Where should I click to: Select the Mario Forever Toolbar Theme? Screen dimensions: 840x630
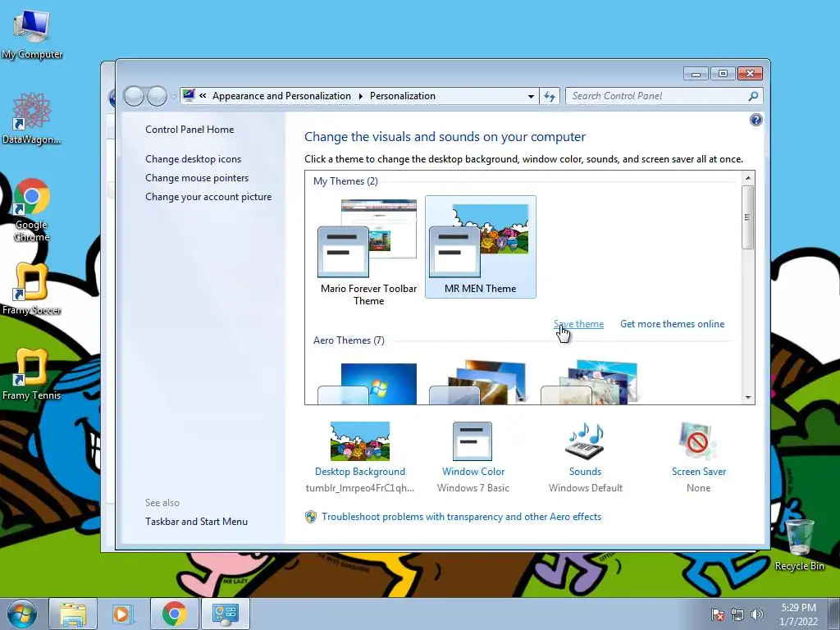point(368,252)
